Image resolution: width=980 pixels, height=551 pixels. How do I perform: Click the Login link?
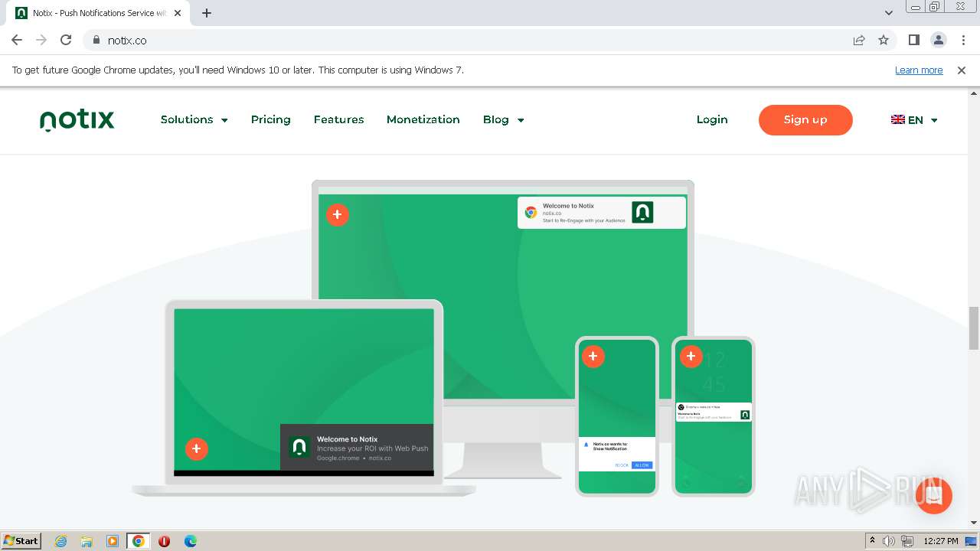[x=712, y=119]
